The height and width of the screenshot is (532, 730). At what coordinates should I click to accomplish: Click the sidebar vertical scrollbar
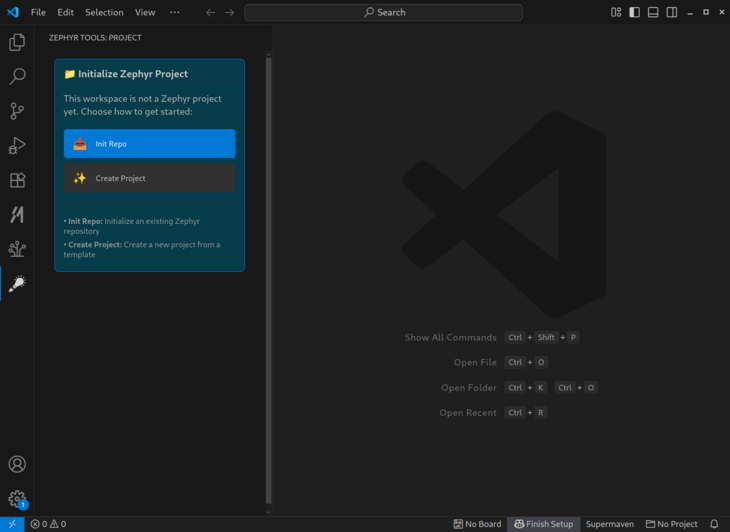point(269,281)
